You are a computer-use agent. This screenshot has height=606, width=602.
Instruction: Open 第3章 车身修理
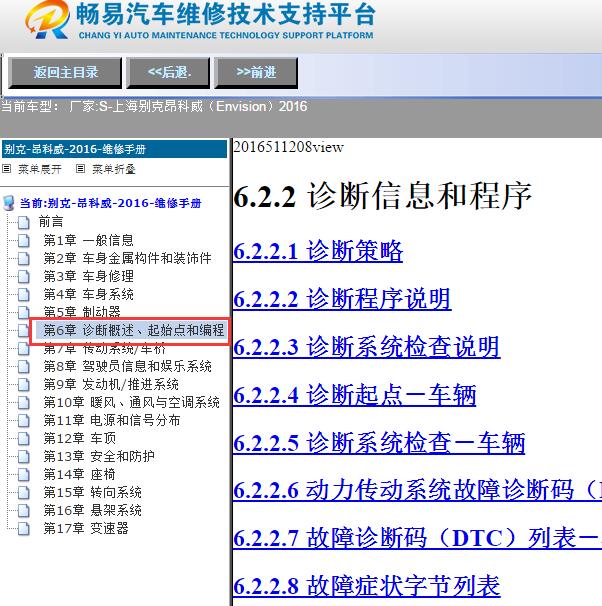[x=88, y=276]
